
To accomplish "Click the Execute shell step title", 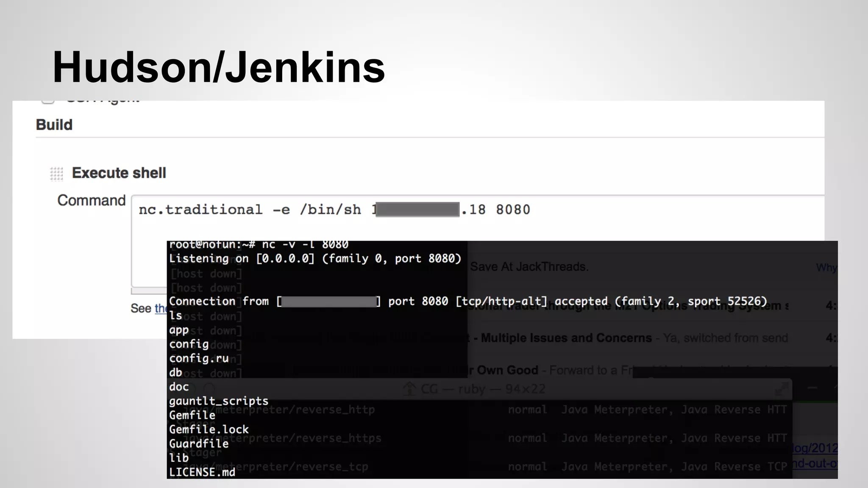I will 119,173.
